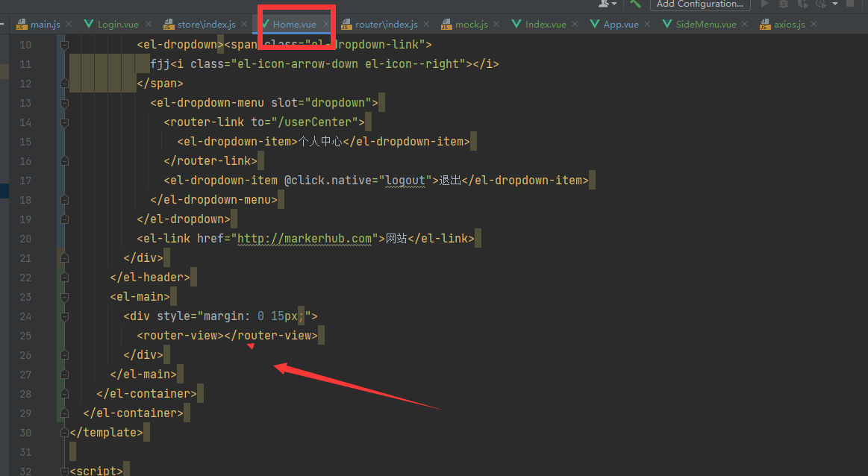Screen dimensions: 868x476
Task: Toggle the el-main fold end on line 27
Action: [x=64, y=374]
